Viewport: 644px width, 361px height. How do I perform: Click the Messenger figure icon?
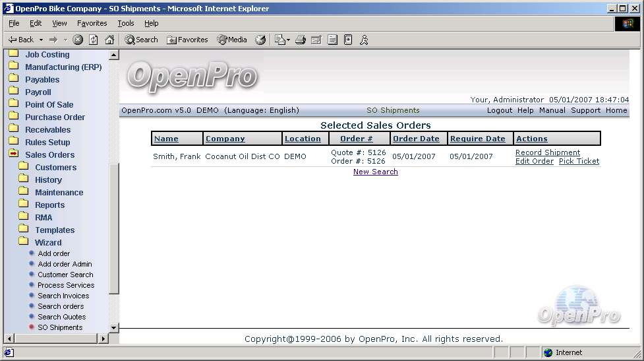point(364,40)
